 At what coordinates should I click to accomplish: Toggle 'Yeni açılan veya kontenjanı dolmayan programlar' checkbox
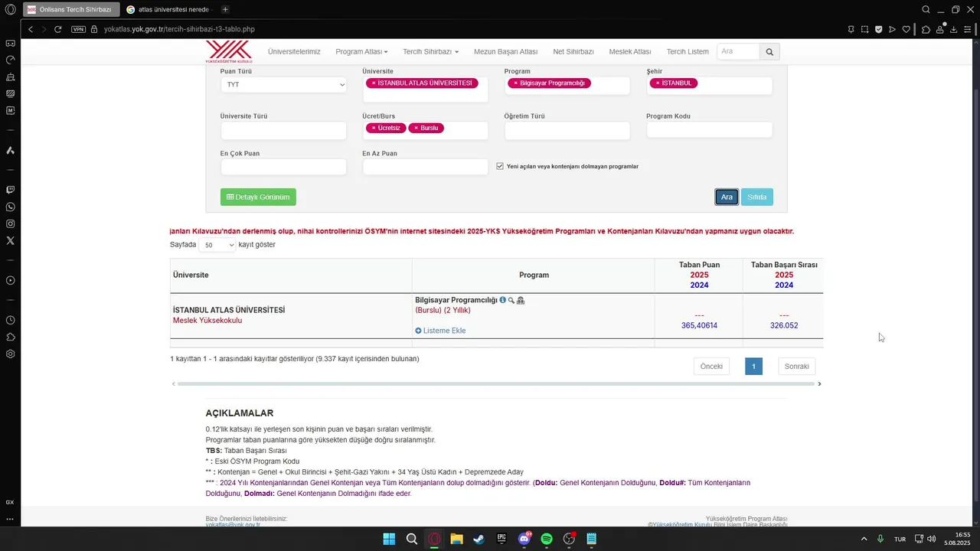pos(500,166)
